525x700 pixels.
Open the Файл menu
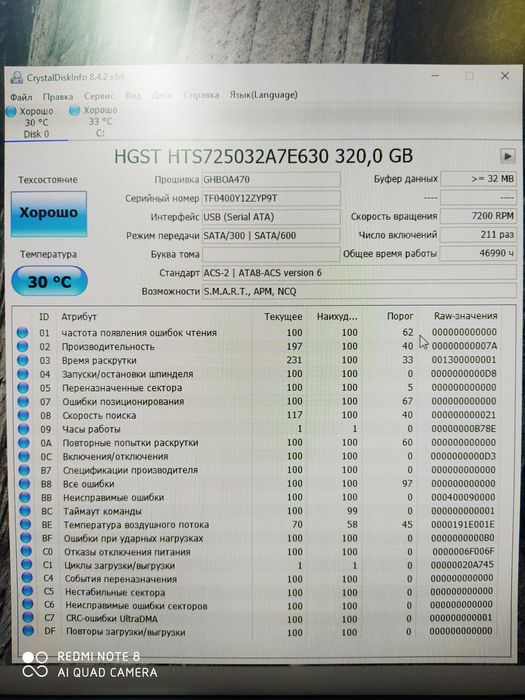tap(21, 96)
